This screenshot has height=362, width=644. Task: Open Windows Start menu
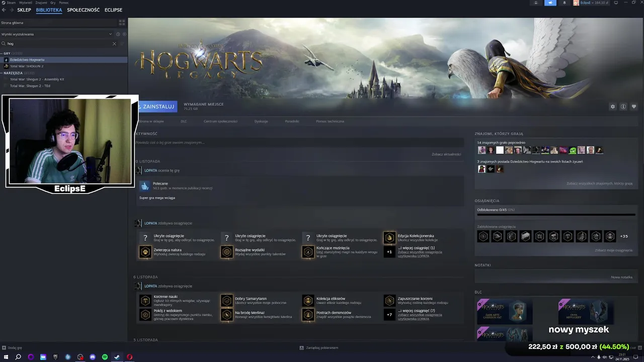[x=6, y=357]
